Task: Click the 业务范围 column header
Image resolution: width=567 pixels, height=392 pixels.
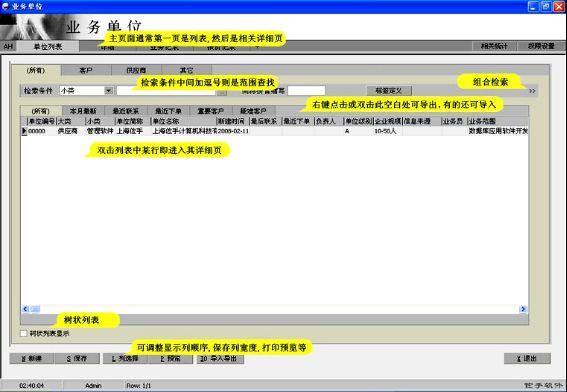Action: tap(498, 121)
